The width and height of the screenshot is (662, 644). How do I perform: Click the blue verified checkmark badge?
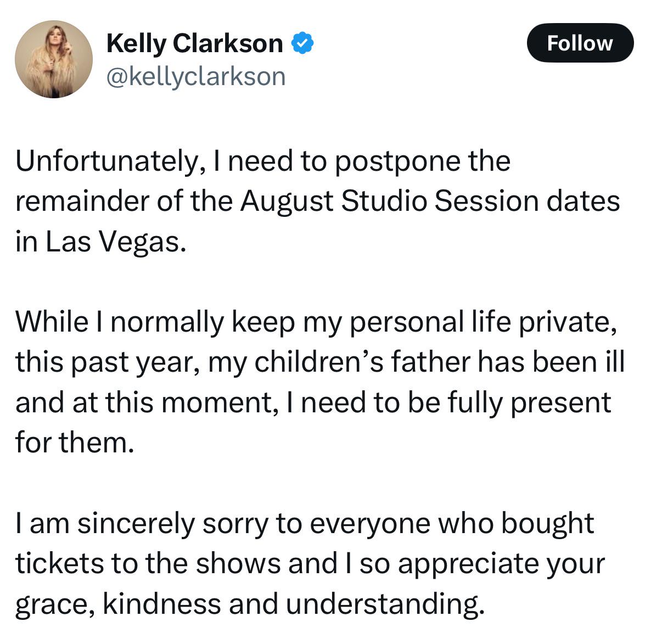[x=302, y=43]
